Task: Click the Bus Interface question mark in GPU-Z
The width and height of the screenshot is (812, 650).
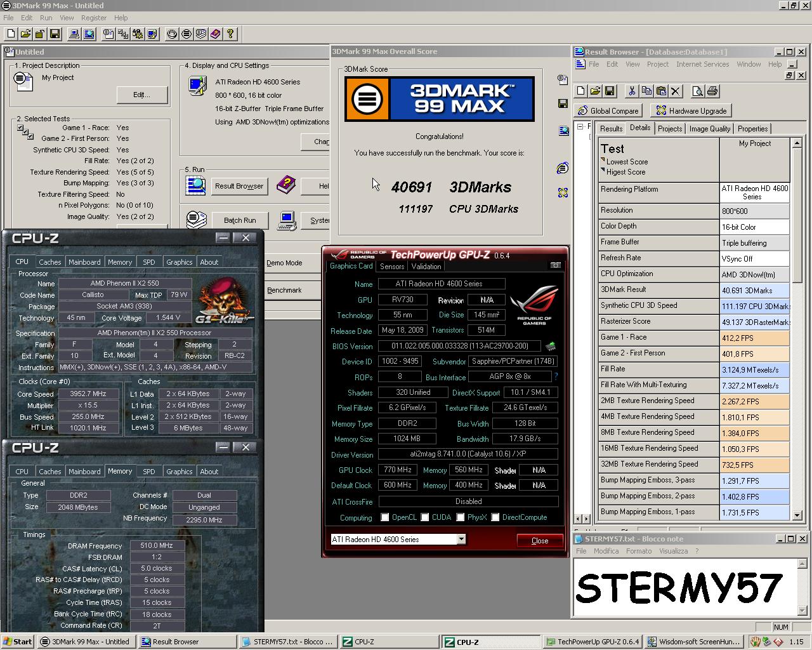Action: point(556,377)
